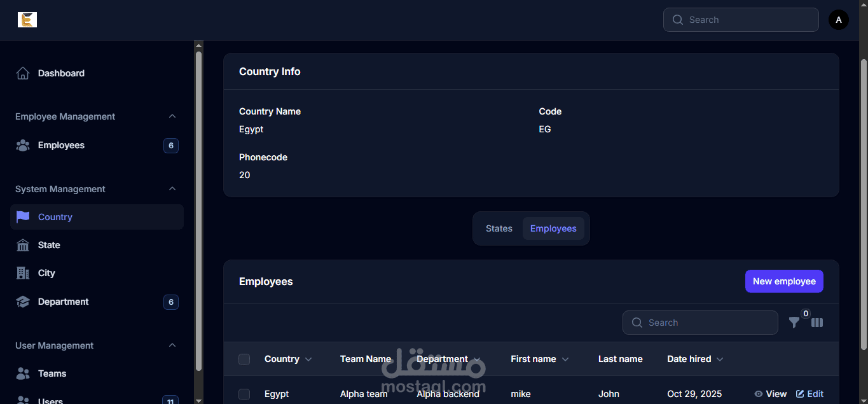
Task: Click the City buildings icon
Action: [23, 273]
